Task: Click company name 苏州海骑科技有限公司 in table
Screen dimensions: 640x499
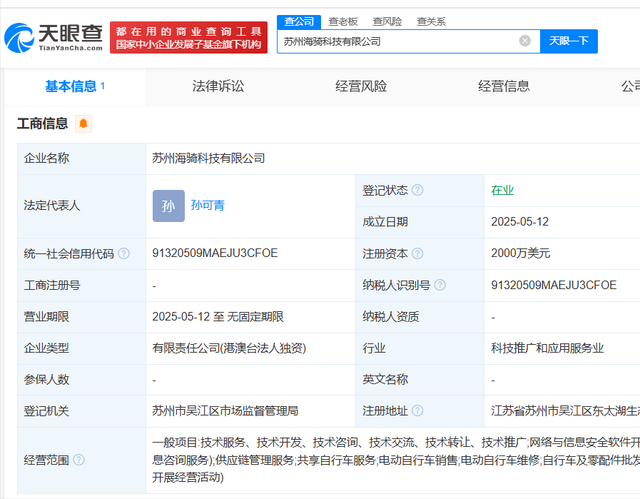Action: (209, 158)
